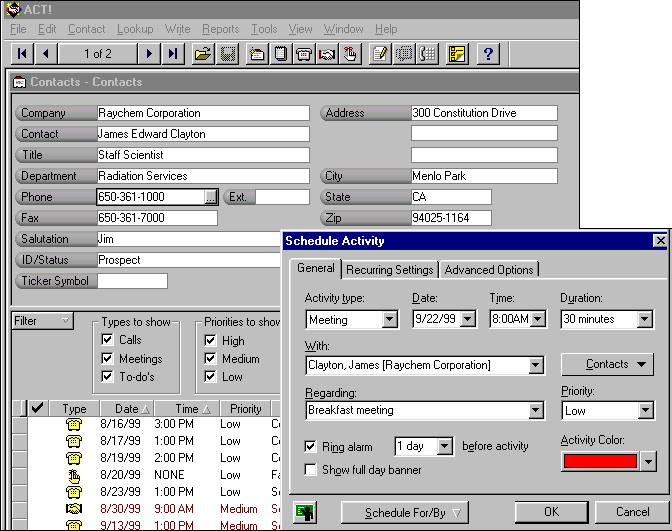The image size is (672, 531).
Task: Open the Time dropdown
Action: 538,319
